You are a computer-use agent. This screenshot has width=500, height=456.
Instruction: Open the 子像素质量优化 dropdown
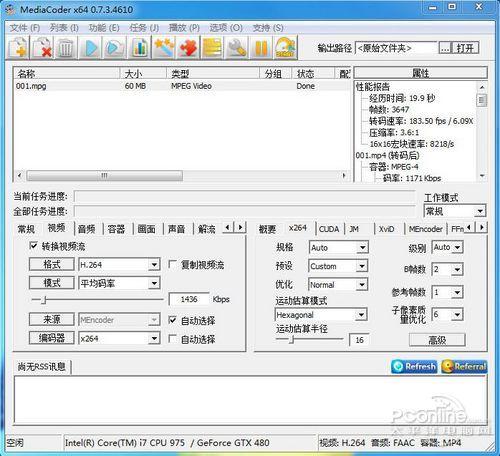pyautogui.click(x=457, y=314)
